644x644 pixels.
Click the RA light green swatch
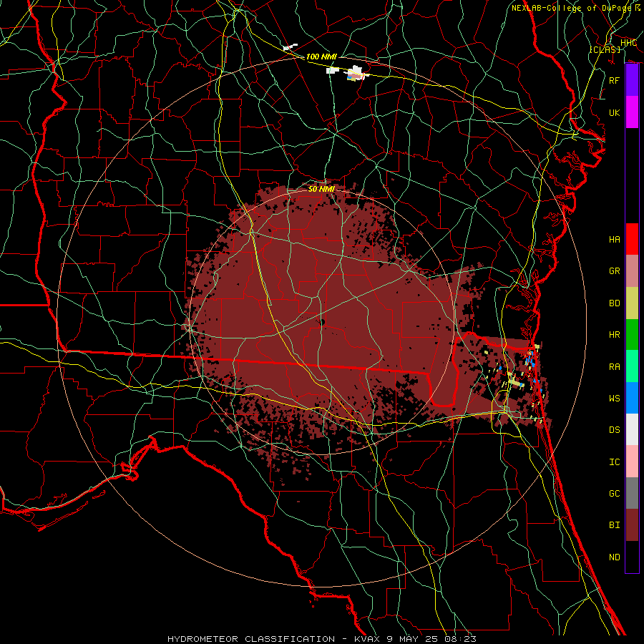tap(632, 366)
